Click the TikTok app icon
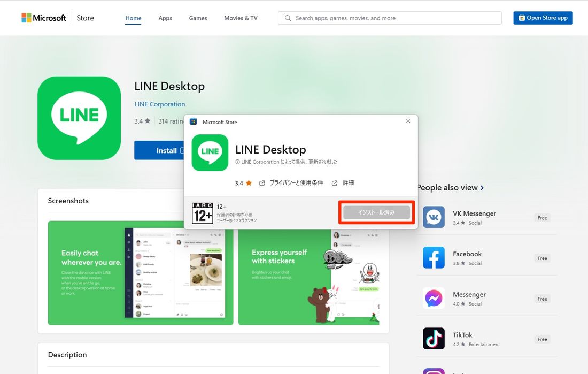 coord(434,338)
